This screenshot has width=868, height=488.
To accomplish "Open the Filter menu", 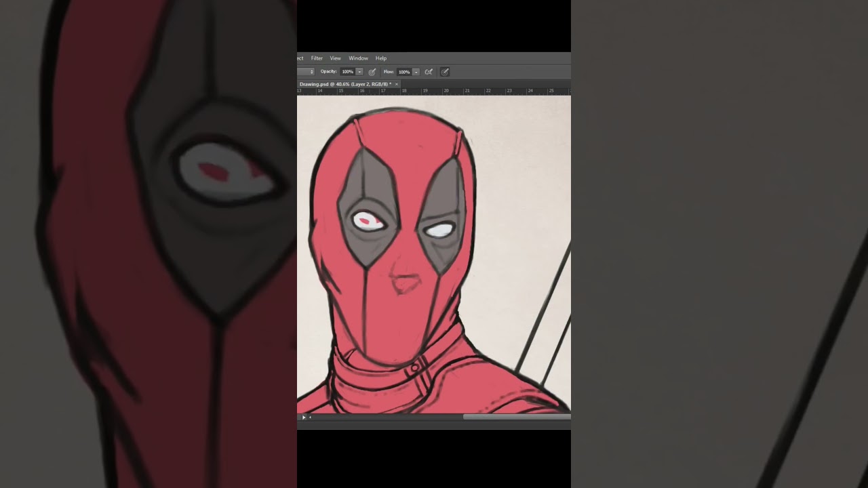I will pyautogui.click(x=317, y=58).
